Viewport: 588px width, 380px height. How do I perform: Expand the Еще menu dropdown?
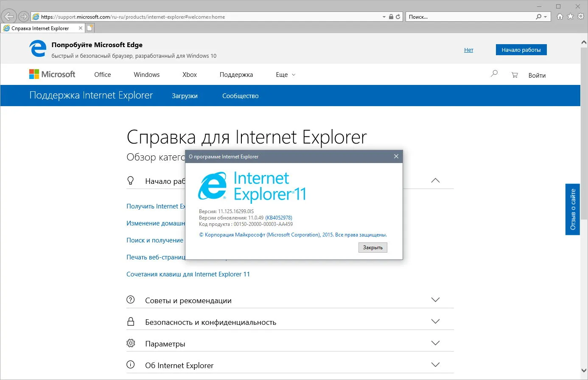[286, 75]
